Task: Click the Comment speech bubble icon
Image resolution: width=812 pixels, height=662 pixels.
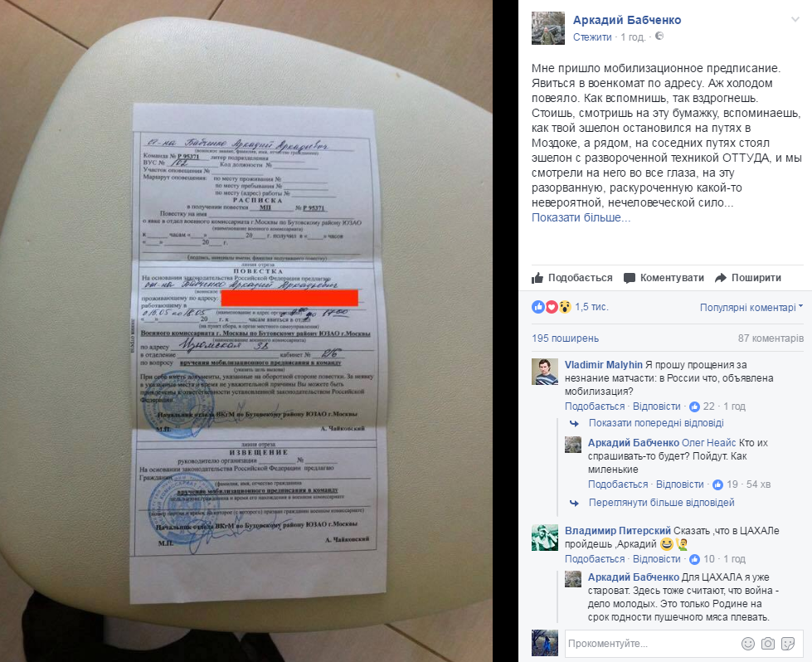Action: click(x=630, y=278)
